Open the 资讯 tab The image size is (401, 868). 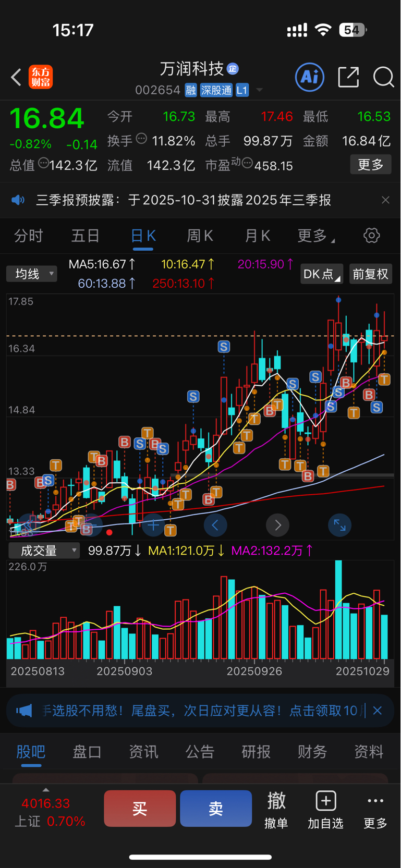tap(143, 751)
